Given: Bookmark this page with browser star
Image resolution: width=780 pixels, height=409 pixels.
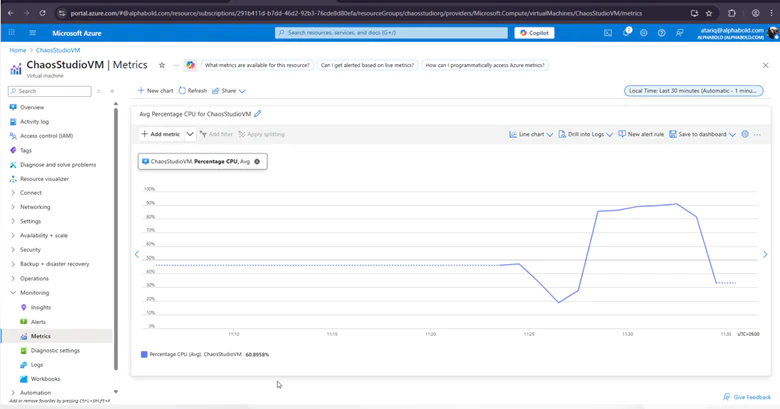Looking at the screenshot, I should 709,13.
